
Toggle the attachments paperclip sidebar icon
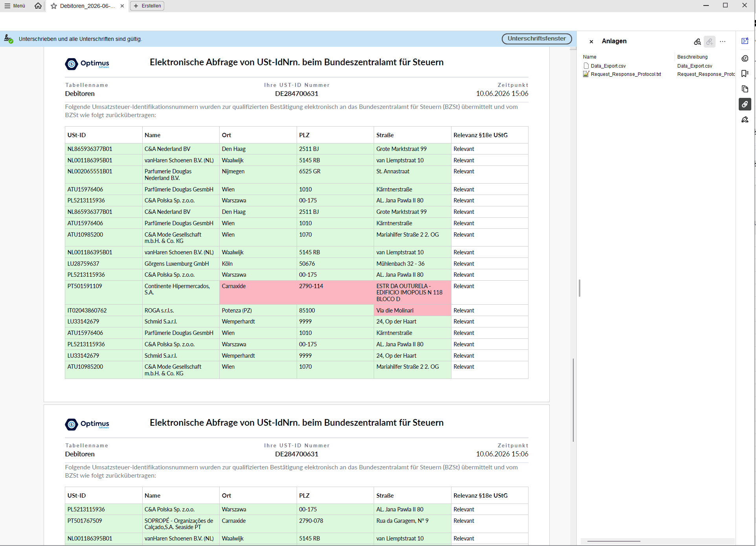point(745,104)
